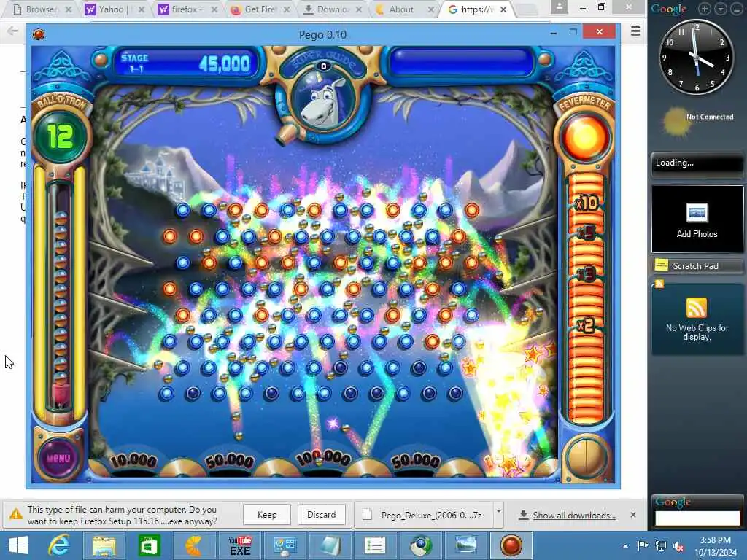This screenshot has height=560, width=747.
Task: Click the x2 multiplier marker on Fevermeter
Action: (586, 325)
